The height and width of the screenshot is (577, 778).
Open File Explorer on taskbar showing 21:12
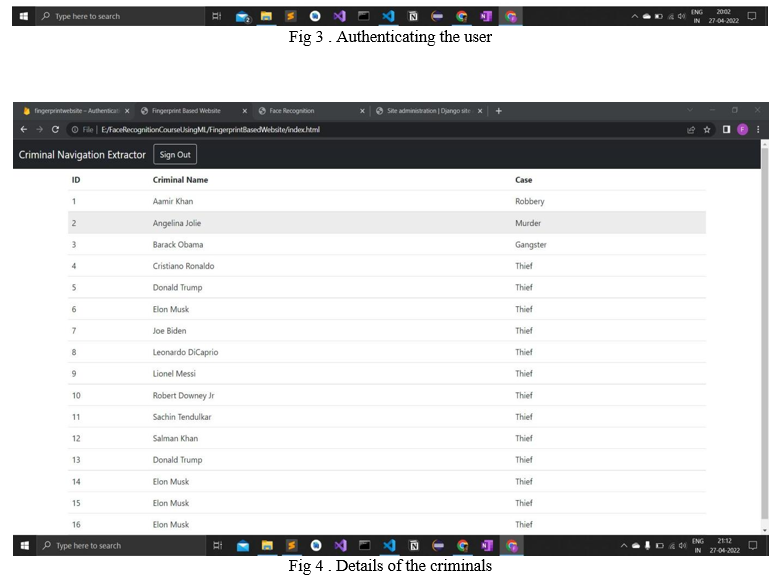coord(267,546)
